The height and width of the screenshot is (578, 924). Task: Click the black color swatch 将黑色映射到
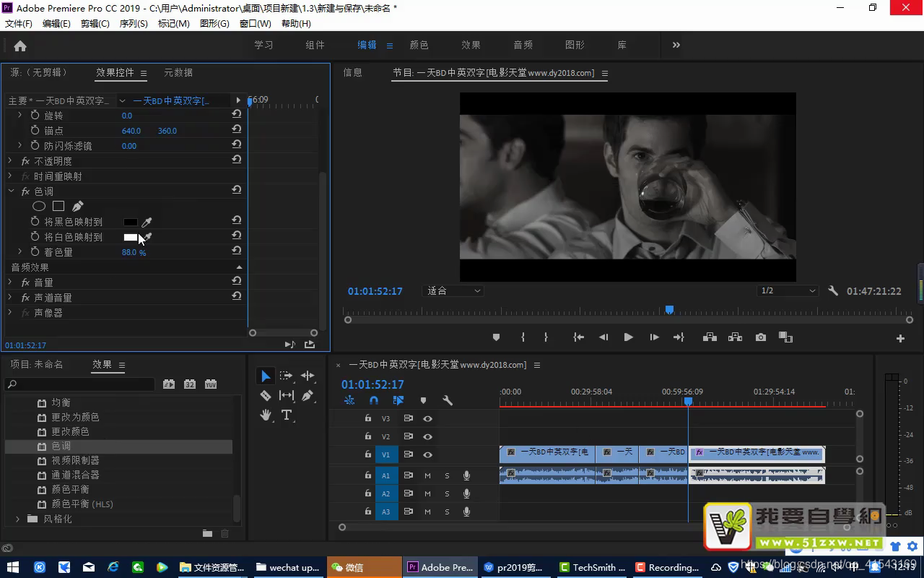131,223
